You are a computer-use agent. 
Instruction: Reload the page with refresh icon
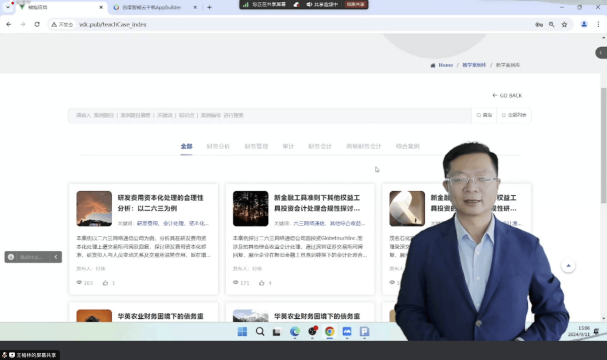[x=37, y=24]
